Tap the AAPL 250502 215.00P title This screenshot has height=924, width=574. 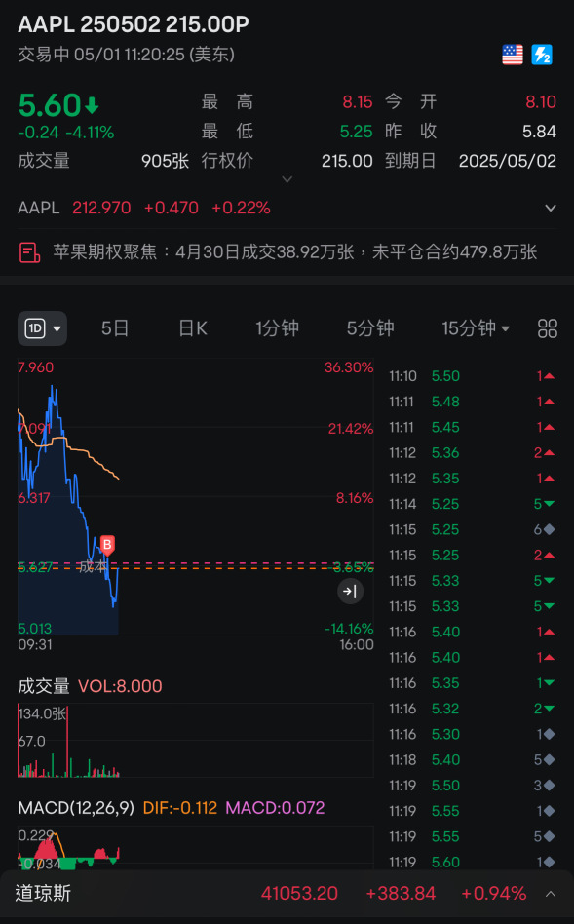(134, 24)
